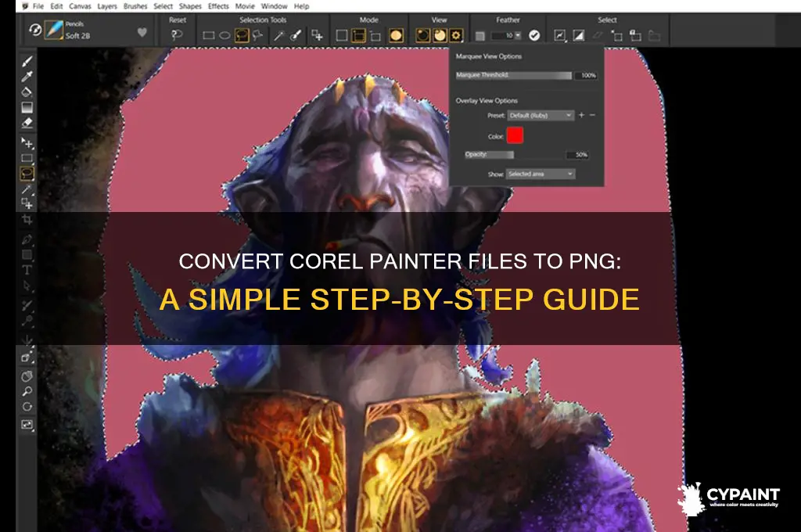
Task: Open the Brushes menu
Action: 135,6
